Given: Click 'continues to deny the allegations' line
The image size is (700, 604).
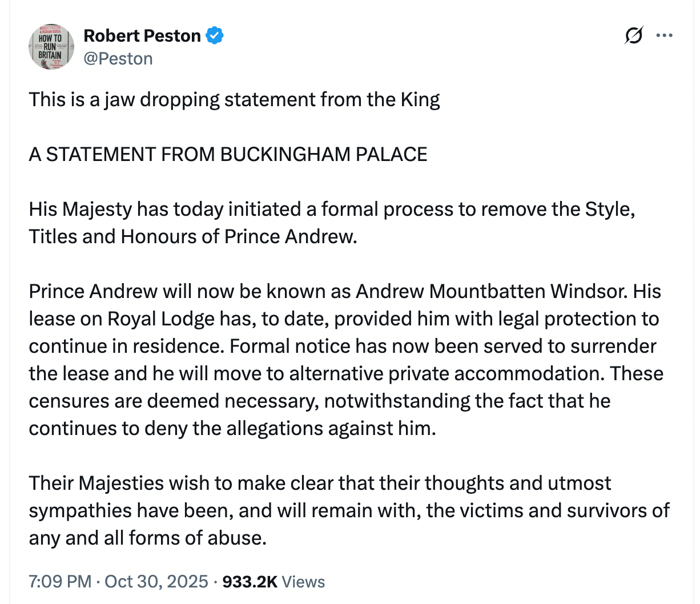Looking at the screenshot, I should (232, 428).
